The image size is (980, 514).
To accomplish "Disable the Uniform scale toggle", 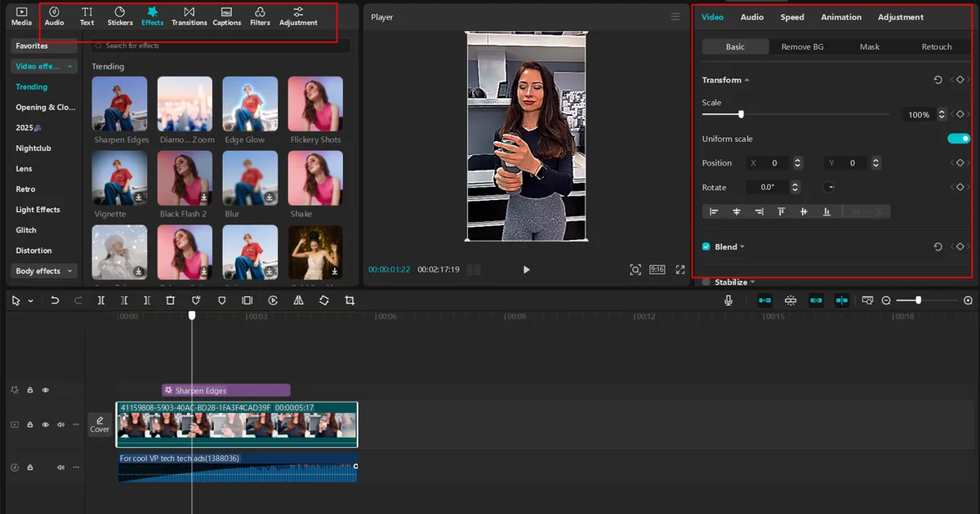I will click(x=958, y=139).
